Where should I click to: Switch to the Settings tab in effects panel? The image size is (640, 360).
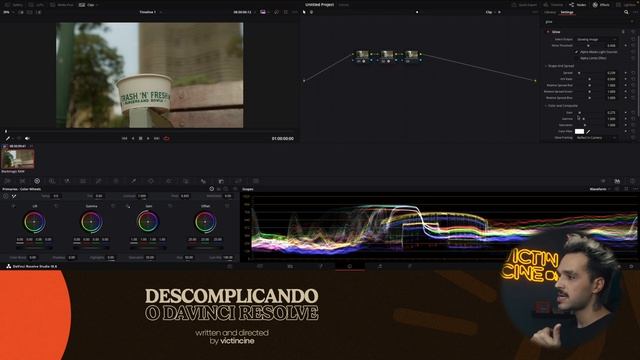click(567, 12)
